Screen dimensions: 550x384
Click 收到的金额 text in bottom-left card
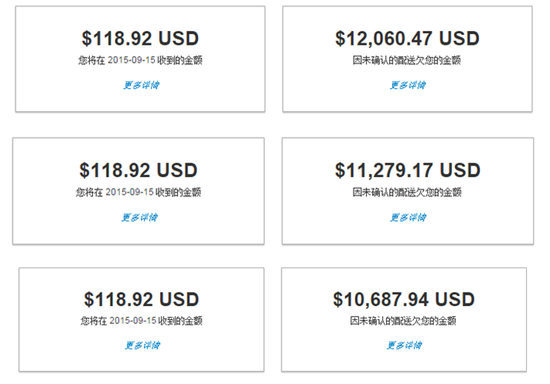coord(180,321)
